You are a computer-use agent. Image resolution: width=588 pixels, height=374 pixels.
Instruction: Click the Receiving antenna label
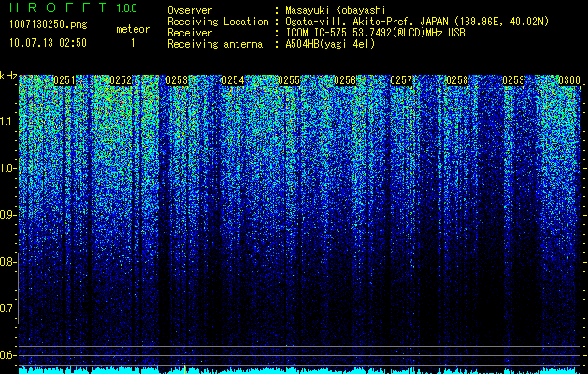(215, 44)
